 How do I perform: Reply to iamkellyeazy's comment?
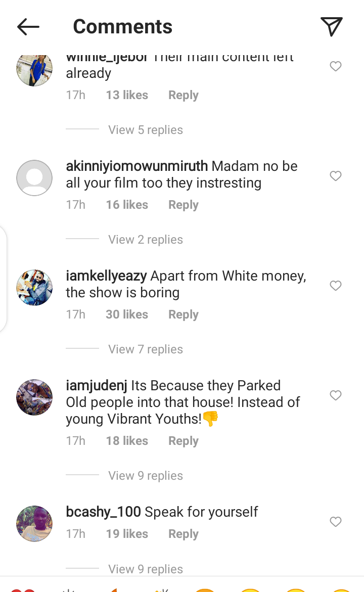pyautogui.click(x=183, y=314)
